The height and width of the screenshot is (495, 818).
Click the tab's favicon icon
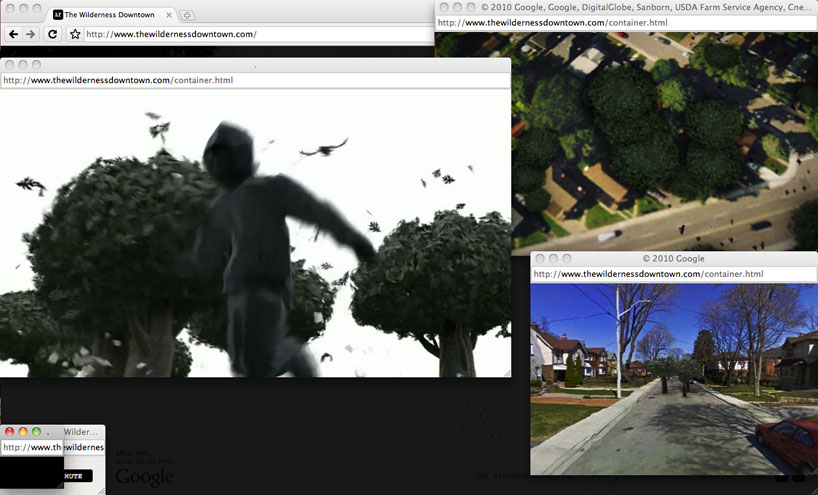(x=58, y=15)
